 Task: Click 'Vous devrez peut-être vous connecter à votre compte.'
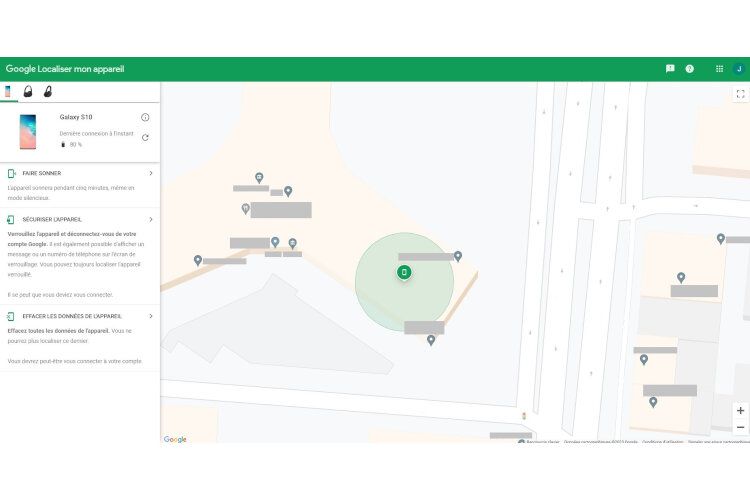tap(75, 361)
